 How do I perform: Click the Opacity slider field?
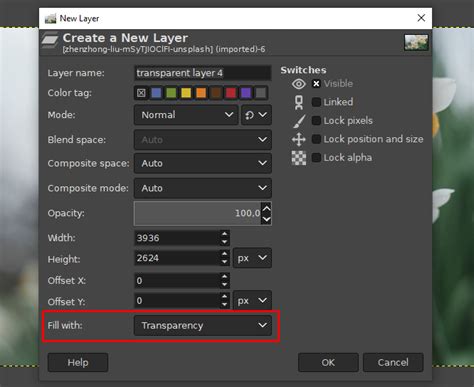[x=197, y=213]
